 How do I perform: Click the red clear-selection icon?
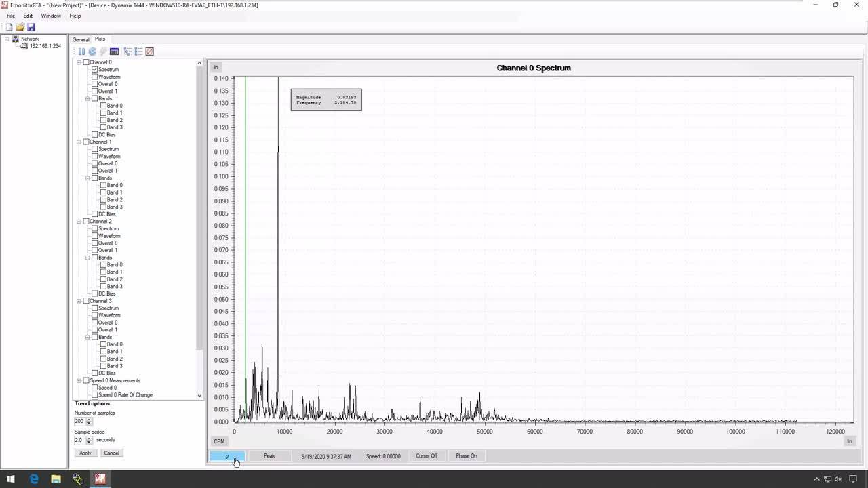click(x=150, y=52)
